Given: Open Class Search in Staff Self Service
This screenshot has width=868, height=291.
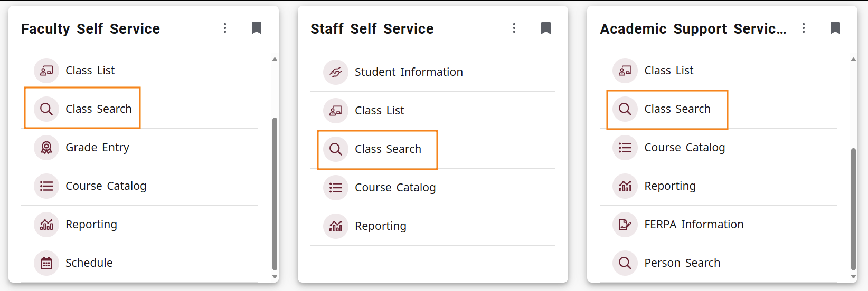Looking at the screenshot, I should 388,149.
